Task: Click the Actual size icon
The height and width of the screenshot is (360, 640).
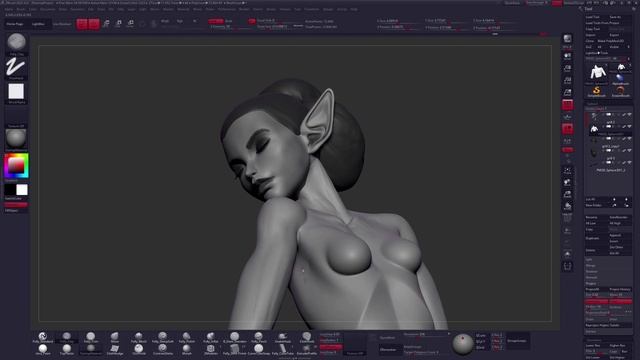Action: [568, 80]
